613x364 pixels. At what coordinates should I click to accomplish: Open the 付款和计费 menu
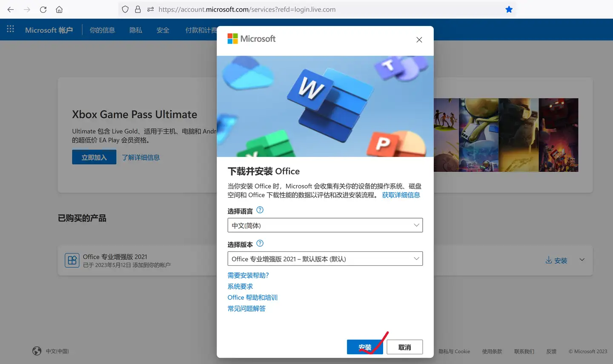[201, 30]
